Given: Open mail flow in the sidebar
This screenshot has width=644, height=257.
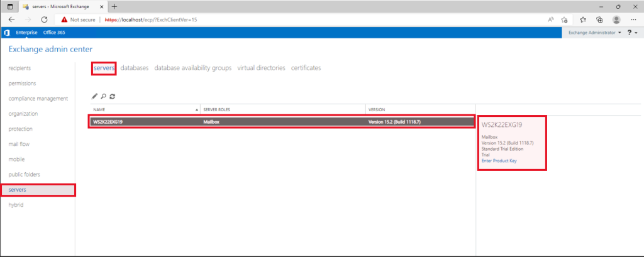Looking at the screenshot, I should click(x=19, y=144).
